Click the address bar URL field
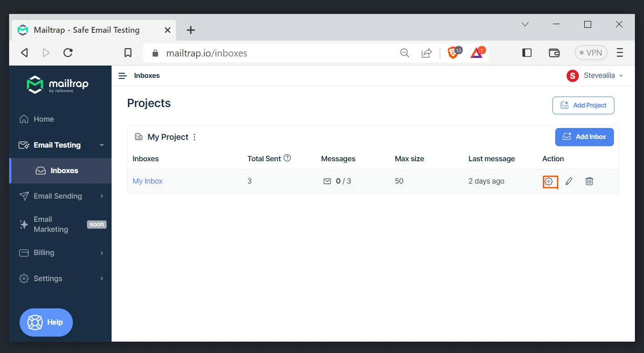This screenshot has width=644, height=353. [273, 53]
